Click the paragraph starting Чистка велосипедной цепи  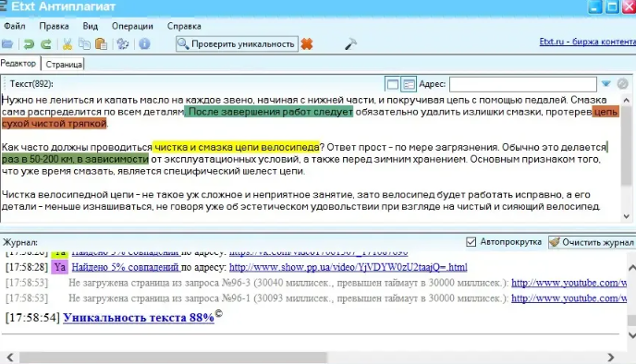[x=300, y=200]
